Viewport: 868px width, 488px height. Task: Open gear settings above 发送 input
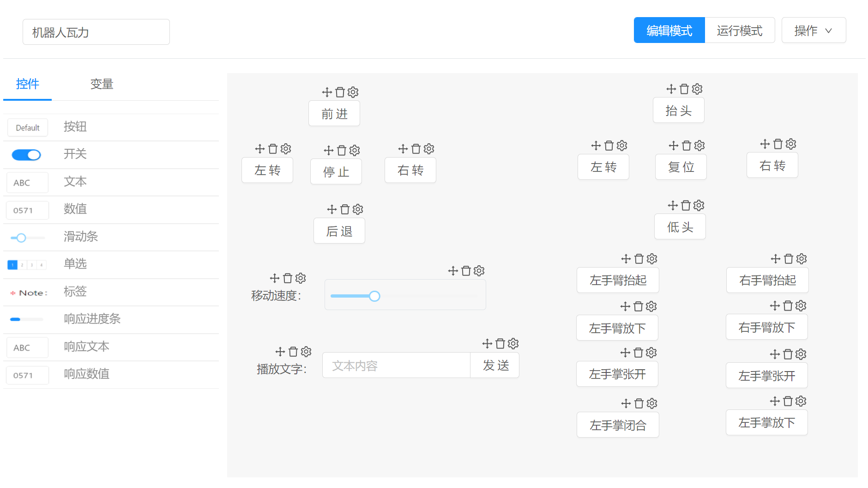click(x=513, y=344)
